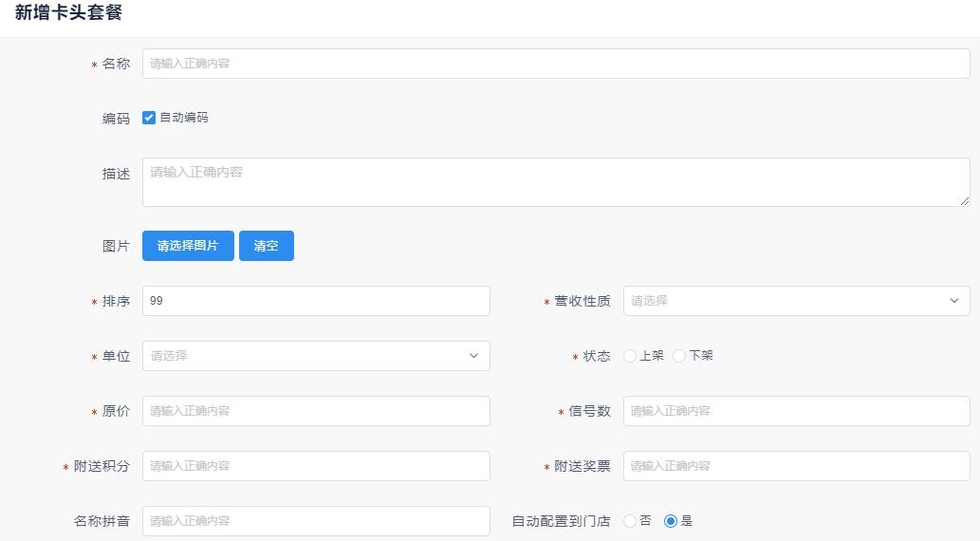Click the 营收性质 dropdown arrow
Image resolution: width=980 pixels, height=541 pixels.
tap(954, 301)
